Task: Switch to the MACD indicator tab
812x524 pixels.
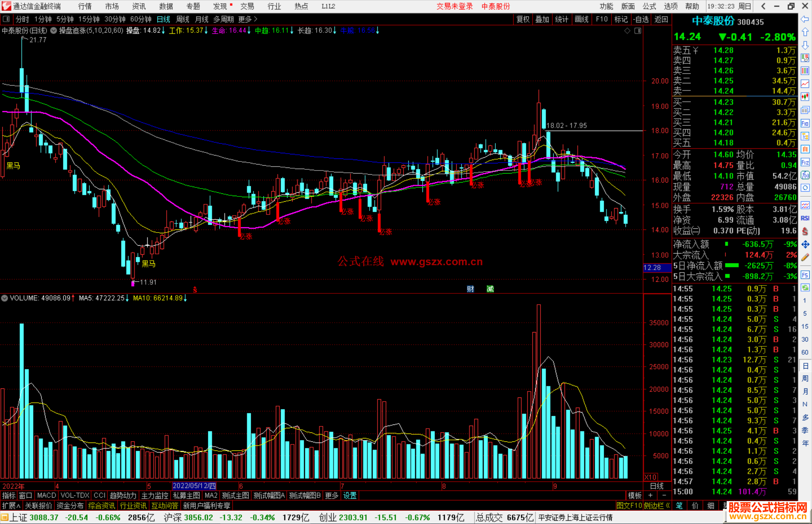Action: [x=47, y=495]
